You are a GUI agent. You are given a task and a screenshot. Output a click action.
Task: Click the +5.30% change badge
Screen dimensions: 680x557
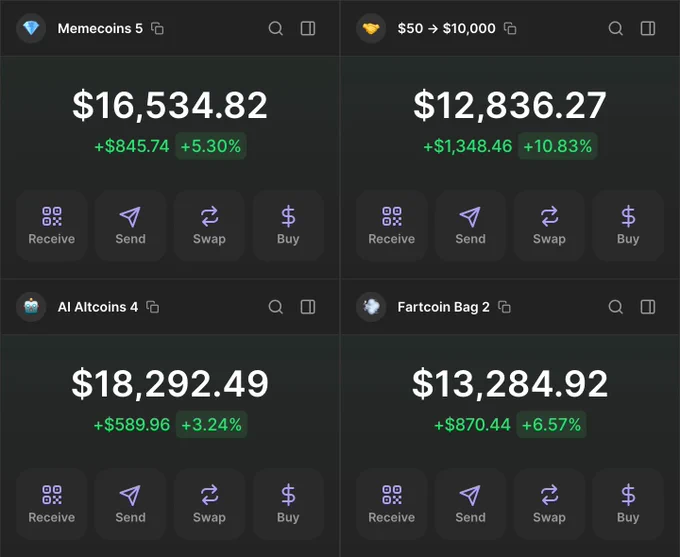[211, 146]
